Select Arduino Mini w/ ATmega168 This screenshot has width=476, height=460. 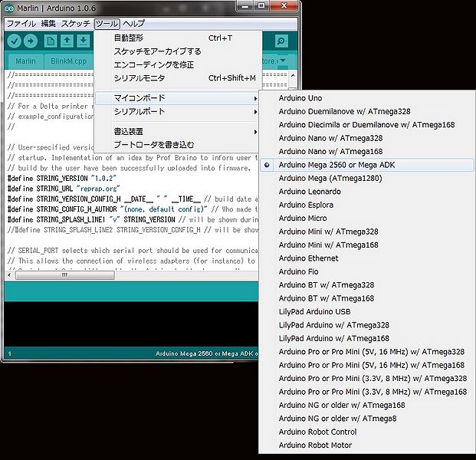366,245
